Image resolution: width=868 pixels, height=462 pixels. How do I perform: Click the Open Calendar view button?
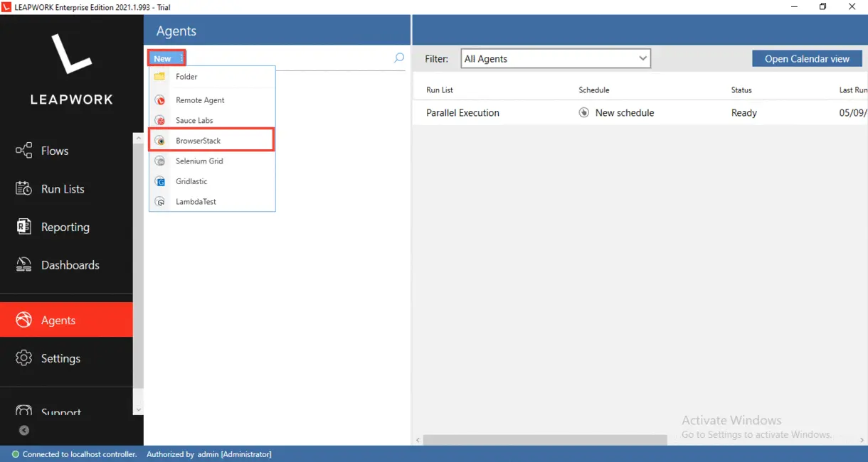807,59
